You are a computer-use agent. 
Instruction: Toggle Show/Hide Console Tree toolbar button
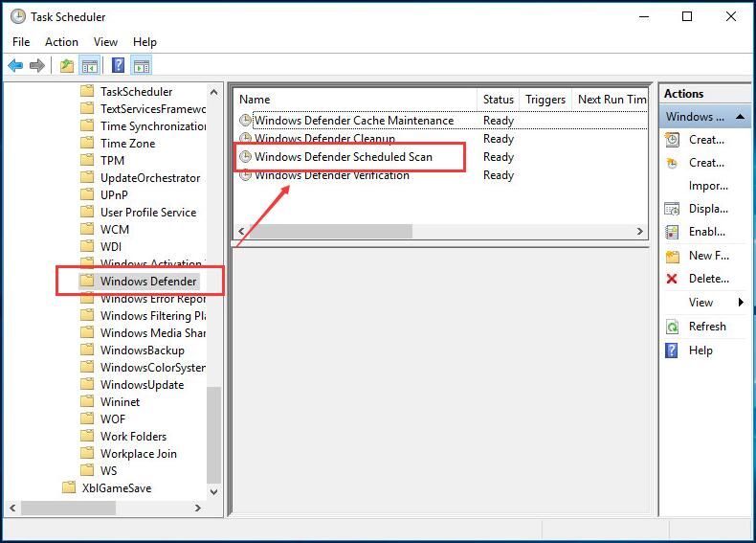90,66
